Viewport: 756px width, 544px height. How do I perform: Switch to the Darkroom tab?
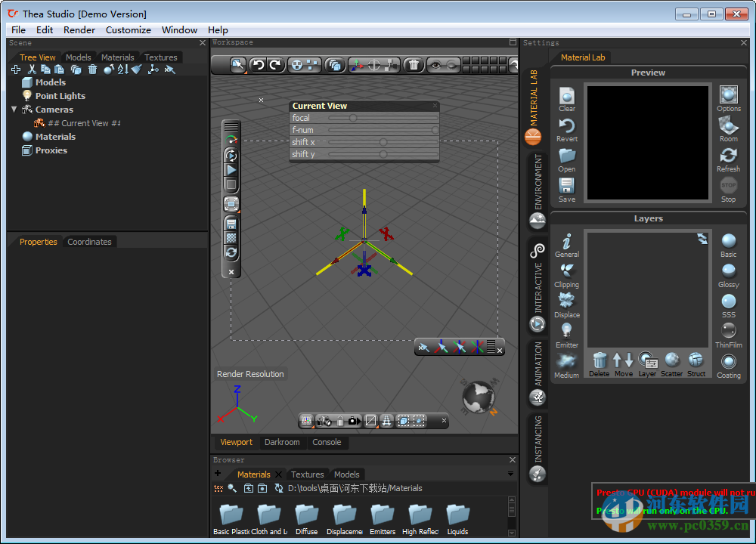(x=282, y=442)
